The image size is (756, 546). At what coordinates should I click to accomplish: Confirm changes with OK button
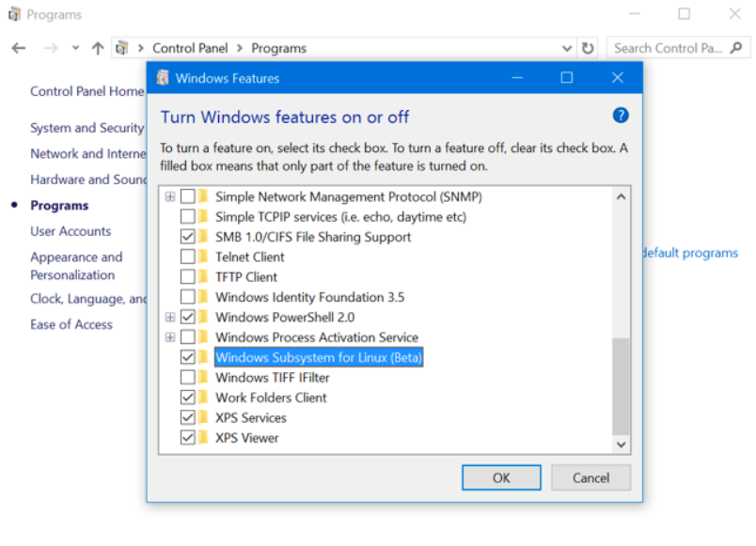click(x=501, y=477)
